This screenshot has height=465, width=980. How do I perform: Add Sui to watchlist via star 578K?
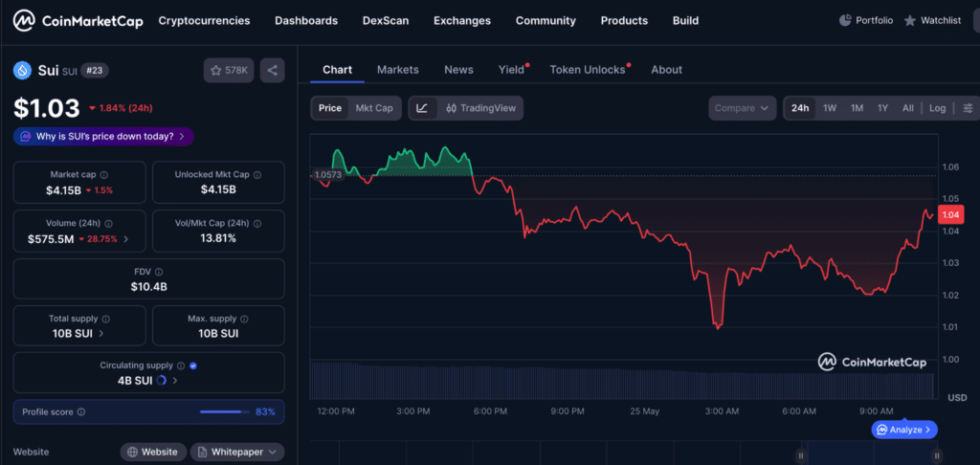point(228,71)
